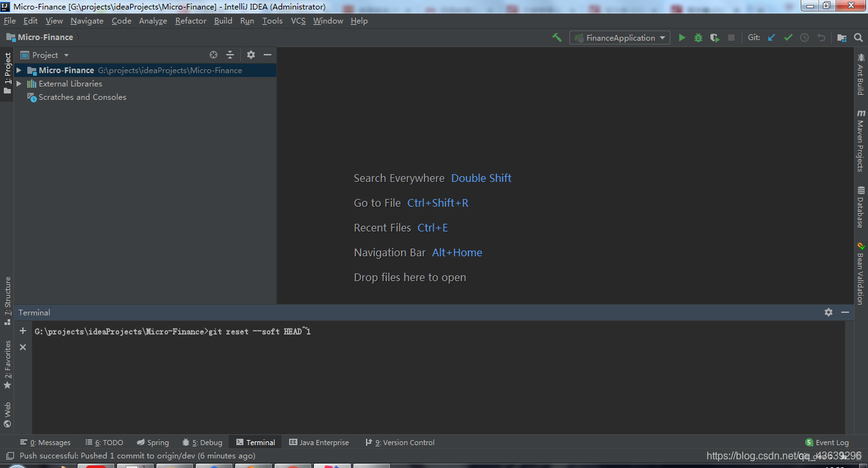Open the FinanceApplication run configuration dropdown
Viewport: 868px width, 468px height.
click(620, 38)
